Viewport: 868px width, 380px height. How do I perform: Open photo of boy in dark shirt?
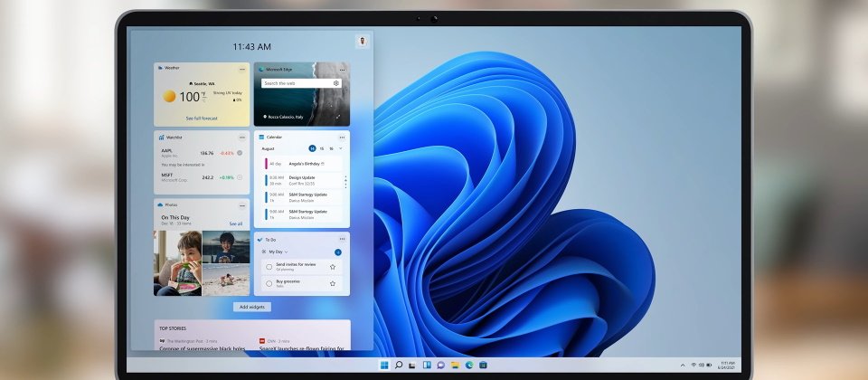tap(226, 246)
